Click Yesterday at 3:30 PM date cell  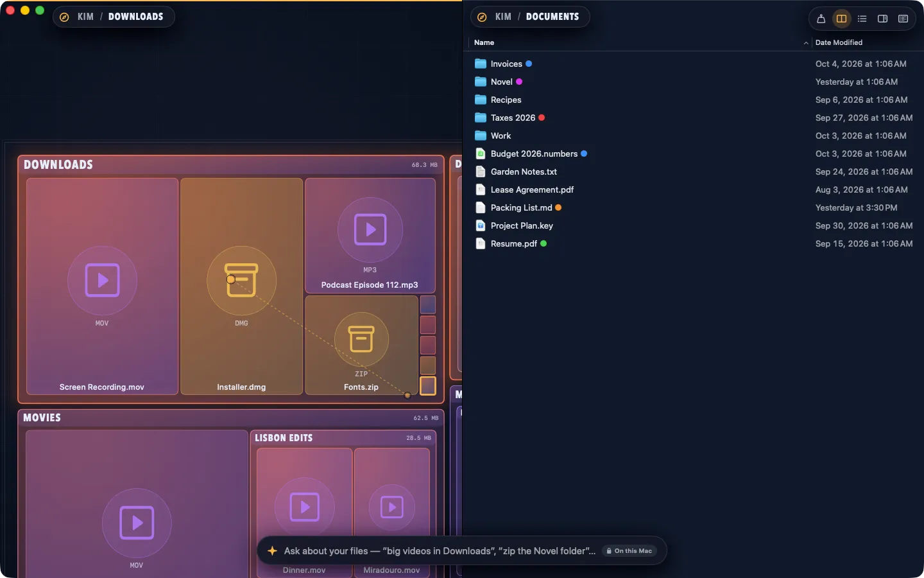(856, 207)
